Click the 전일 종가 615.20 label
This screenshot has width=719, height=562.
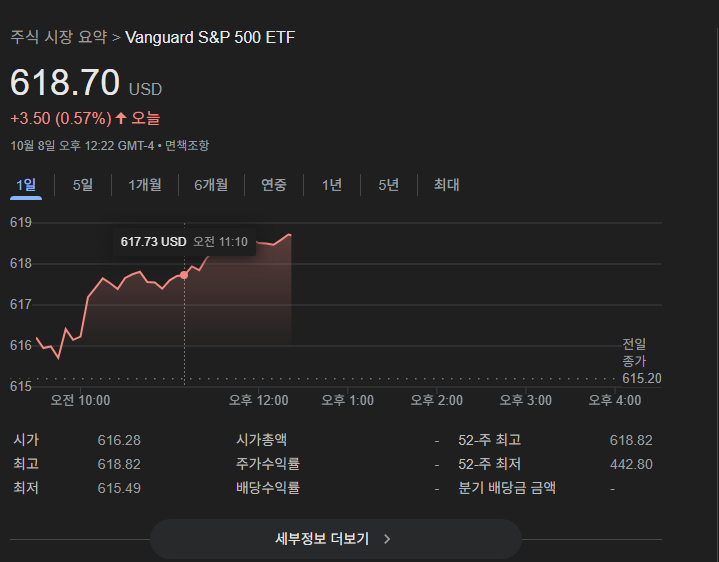642,361
